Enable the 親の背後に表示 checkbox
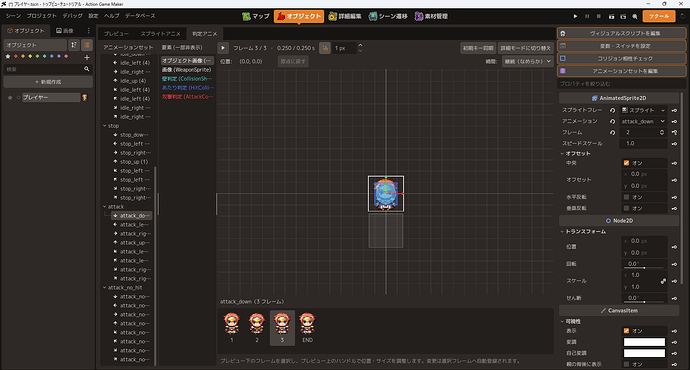 pyautogui.click(x=626, y=364)
